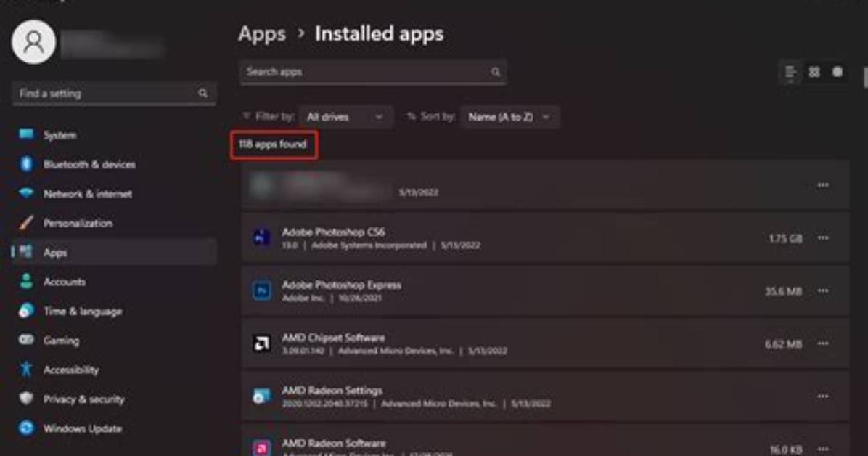Open the All drives filter dropdown
The height and width of the screenshot is (456, 868).
click(x=345, y=117)
